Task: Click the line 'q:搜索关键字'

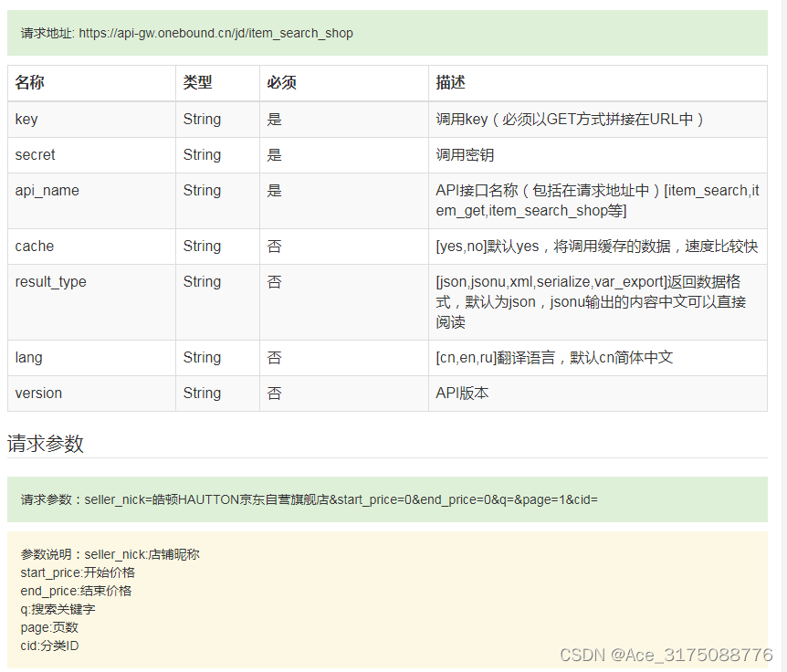Action: tap(58, 609)
